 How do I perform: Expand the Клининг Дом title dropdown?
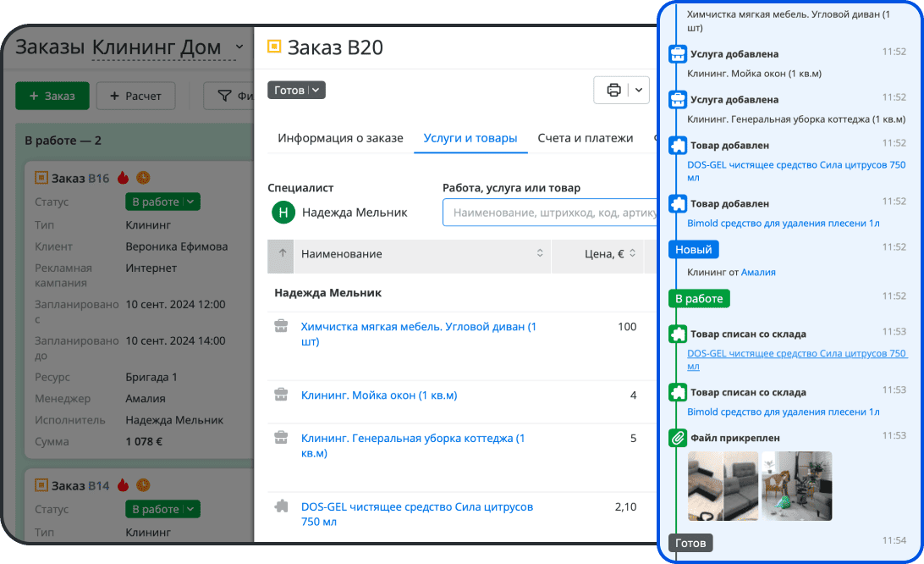click(x=239, y=47)
